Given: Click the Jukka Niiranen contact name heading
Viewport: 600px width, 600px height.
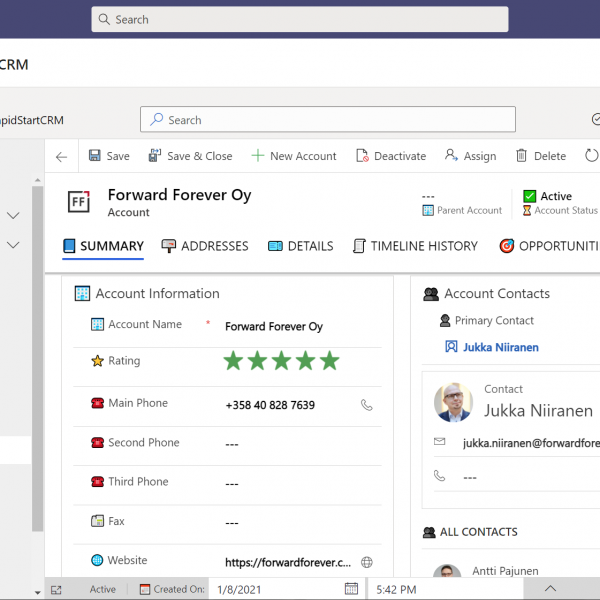Looking at the screenshot, I should point(538,411).
